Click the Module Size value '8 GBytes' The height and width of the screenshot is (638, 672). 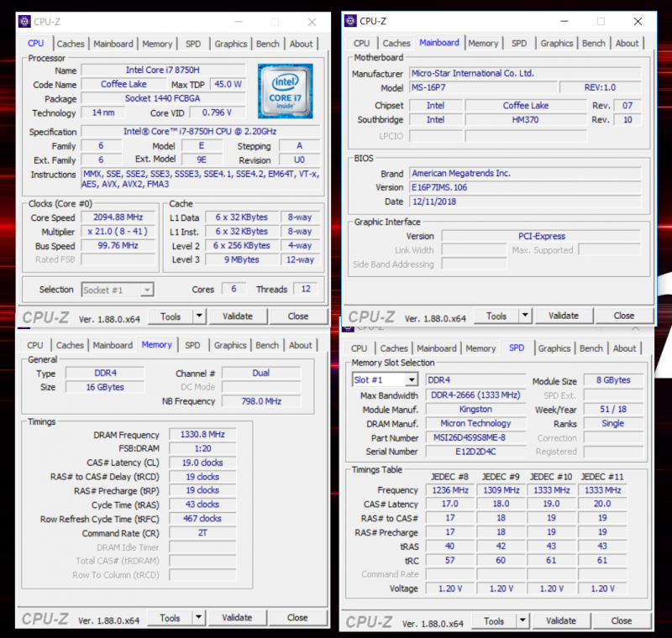click(613, 379)
